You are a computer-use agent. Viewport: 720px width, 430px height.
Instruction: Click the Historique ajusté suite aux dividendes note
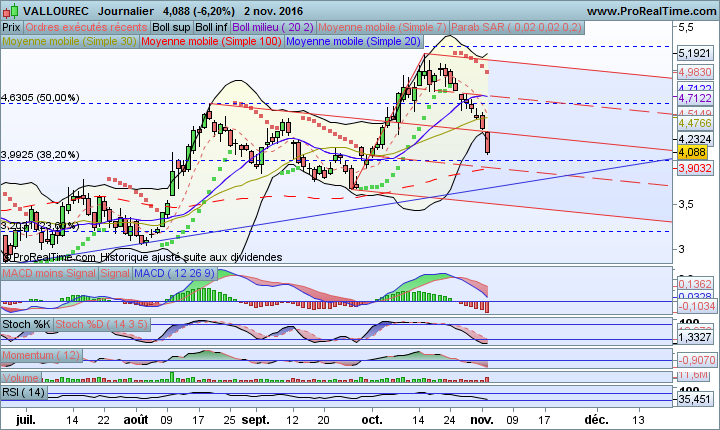[x=191, y=257]
